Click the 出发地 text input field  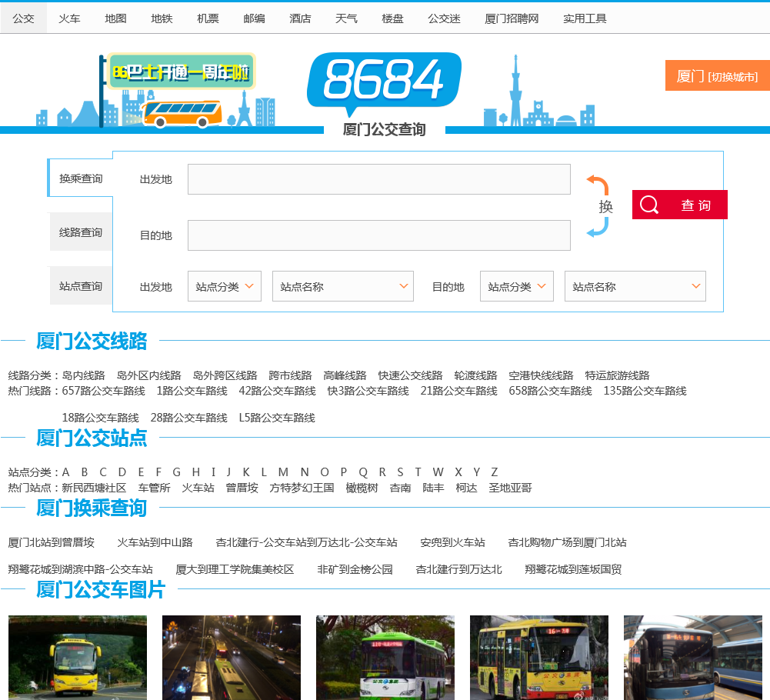[x=379, y=179]
